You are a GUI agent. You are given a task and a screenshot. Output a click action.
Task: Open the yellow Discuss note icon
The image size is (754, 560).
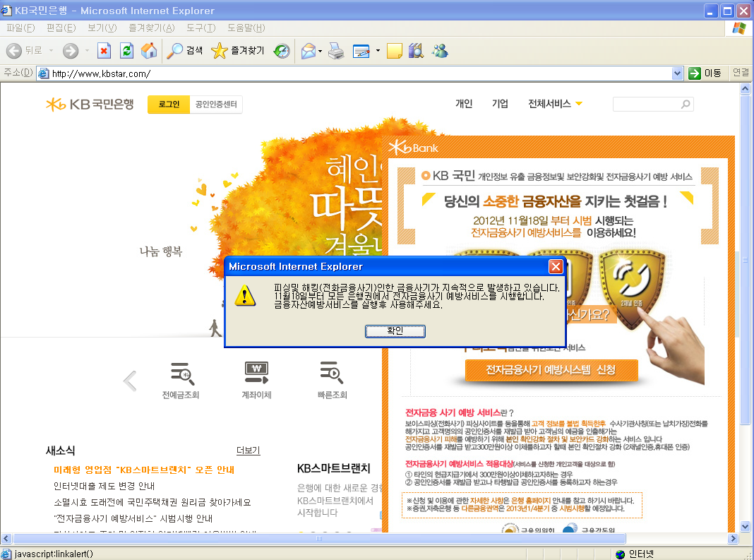pyautogui.click(x=395, y=51)
